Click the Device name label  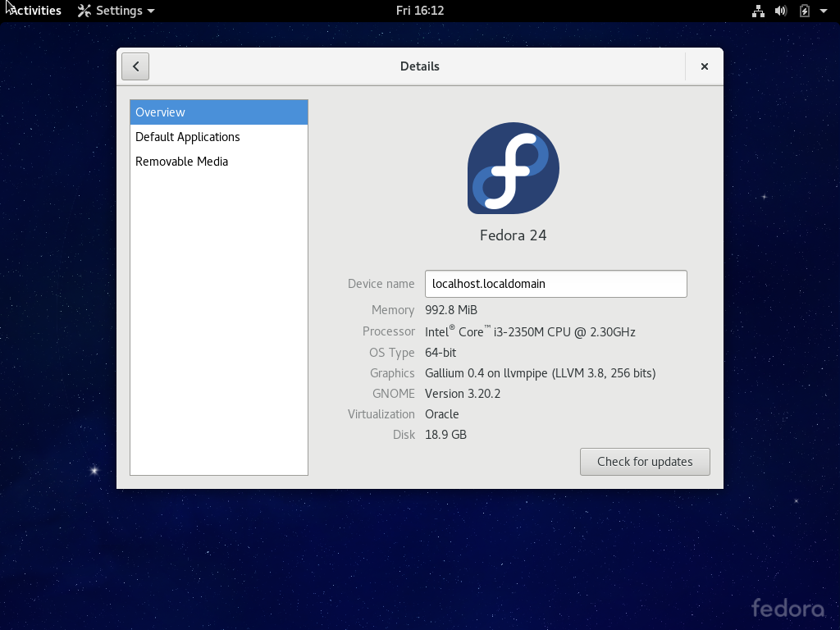click(381, 284)
